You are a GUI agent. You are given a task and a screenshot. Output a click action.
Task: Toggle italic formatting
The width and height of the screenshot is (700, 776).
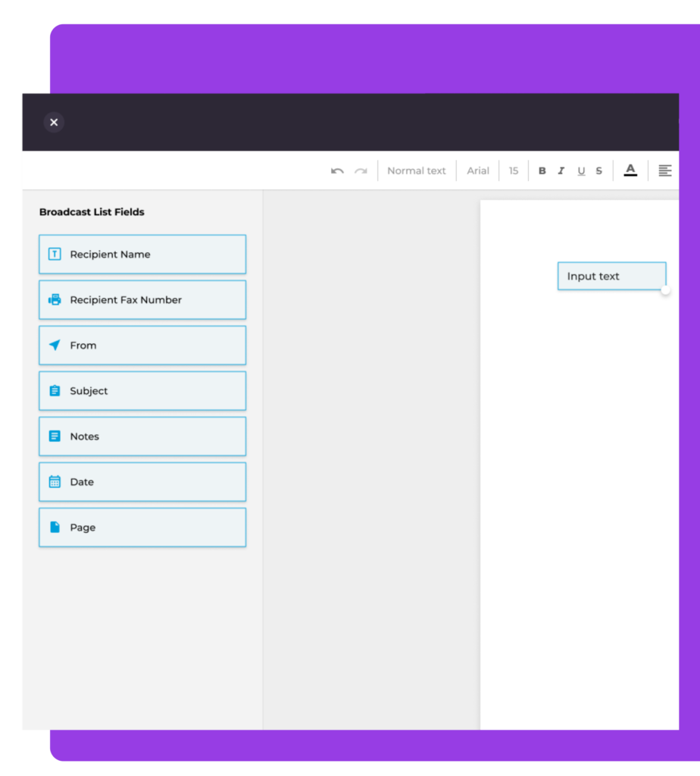click(x=561, y=171)
